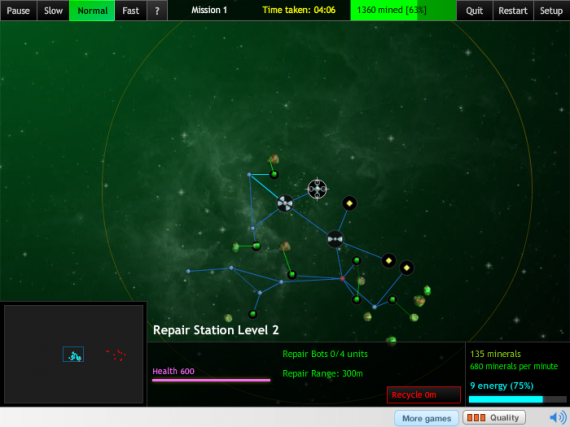
Task: Select the rightmost yellow diamond unit
Action: (x=406, y=268)
